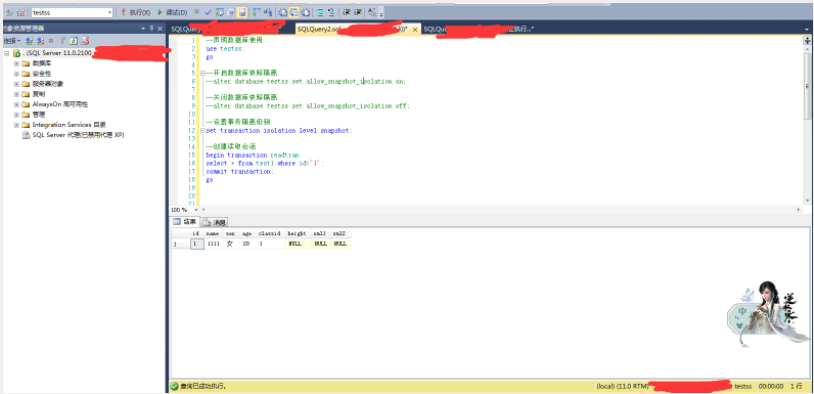Click the Change Connection toolbar icon
Screen dimensions: 814x394
(20, 12)
